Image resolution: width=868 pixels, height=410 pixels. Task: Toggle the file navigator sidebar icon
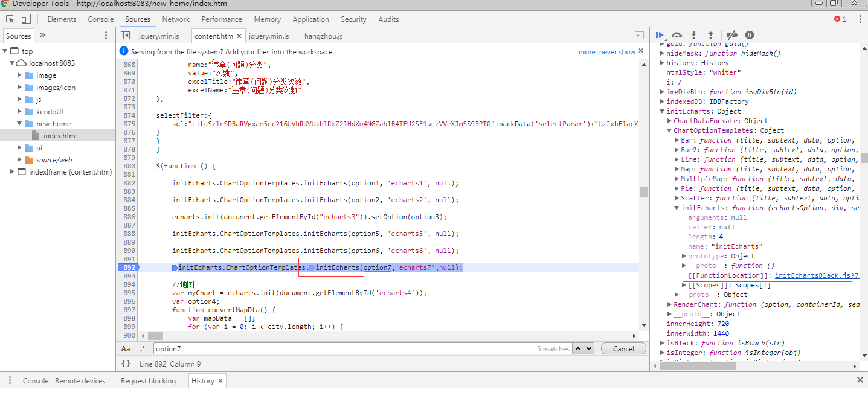126,36
